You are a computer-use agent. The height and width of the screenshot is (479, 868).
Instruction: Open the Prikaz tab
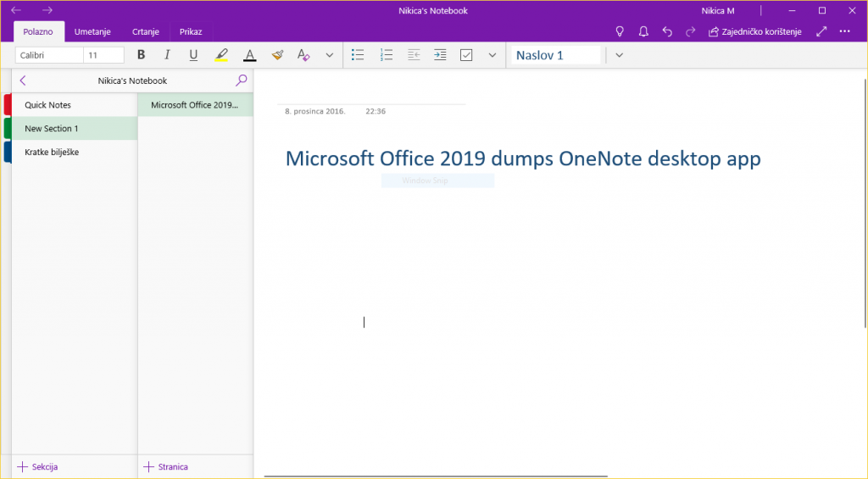click(x=191, y=31)
